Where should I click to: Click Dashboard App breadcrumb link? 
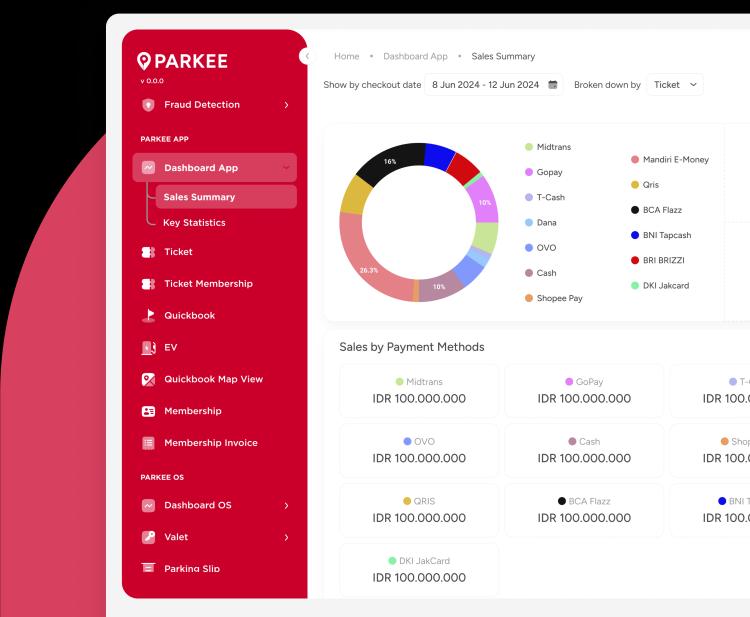pyautogui.click(x=415, y=57)
